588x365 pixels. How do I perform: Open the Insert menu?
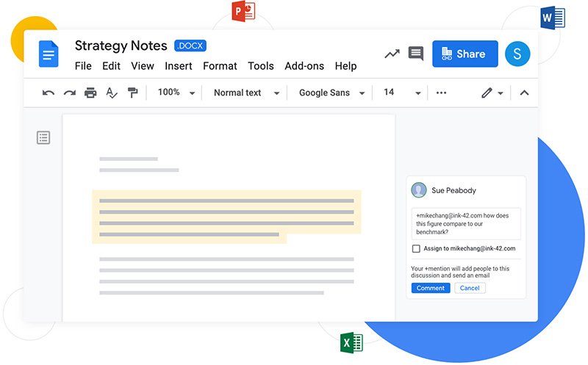[179, 66]
